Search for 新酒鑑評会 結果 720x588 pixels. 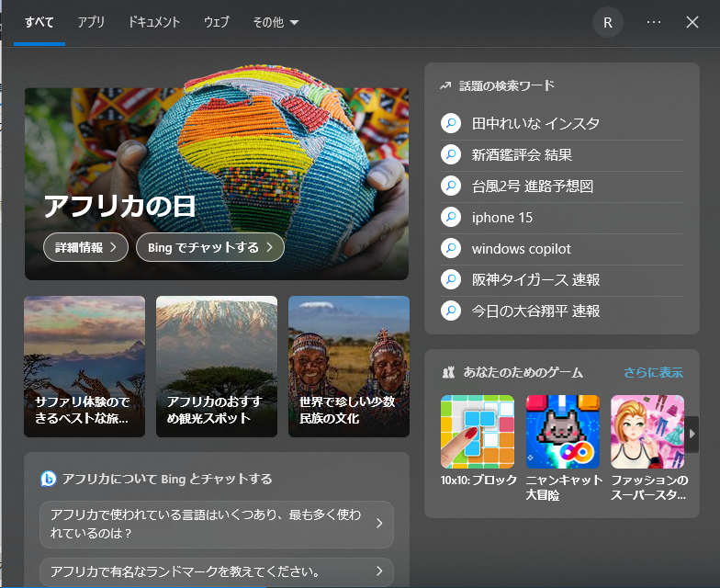tap(522, 154)
